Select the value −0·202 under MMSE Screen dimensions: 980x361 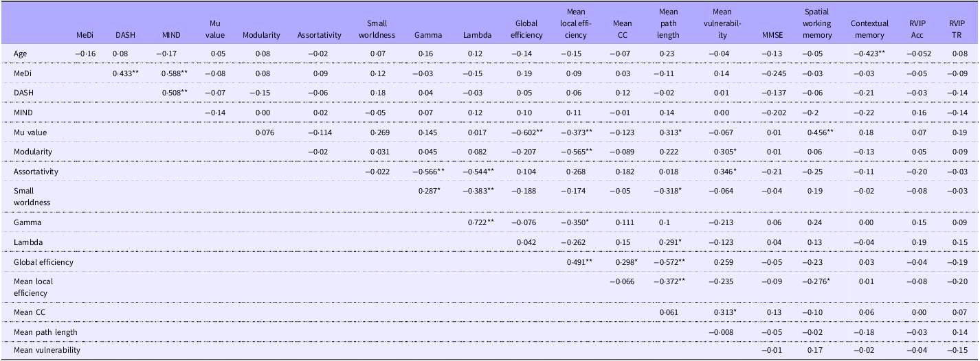coord(773,111)
